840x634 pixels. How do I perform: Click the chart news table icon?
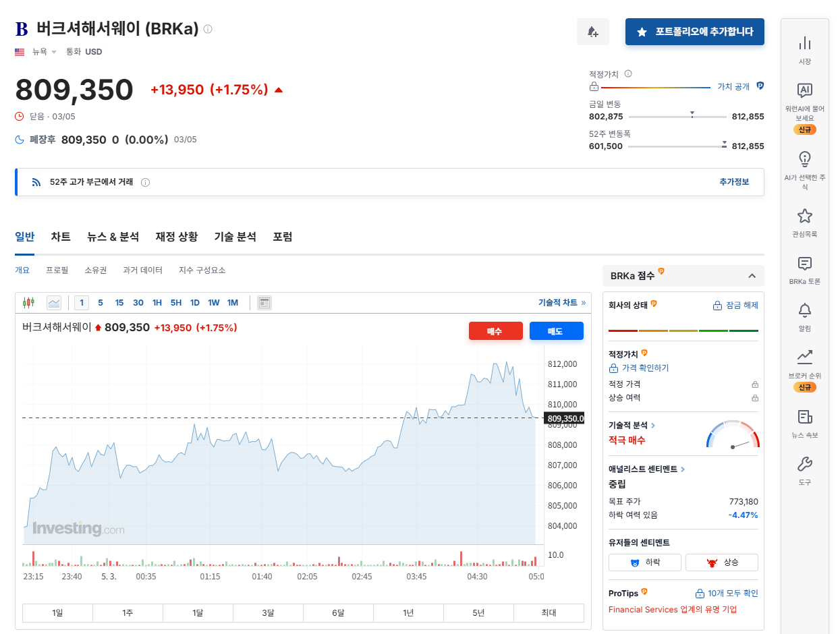click(264, 303)
